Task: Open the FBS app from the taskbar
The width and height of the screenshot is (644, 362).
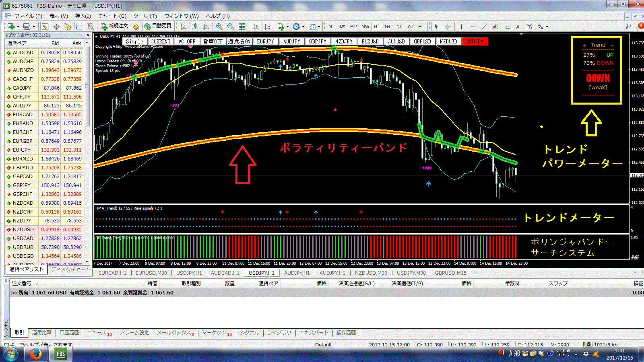Action: coord(61,354)
